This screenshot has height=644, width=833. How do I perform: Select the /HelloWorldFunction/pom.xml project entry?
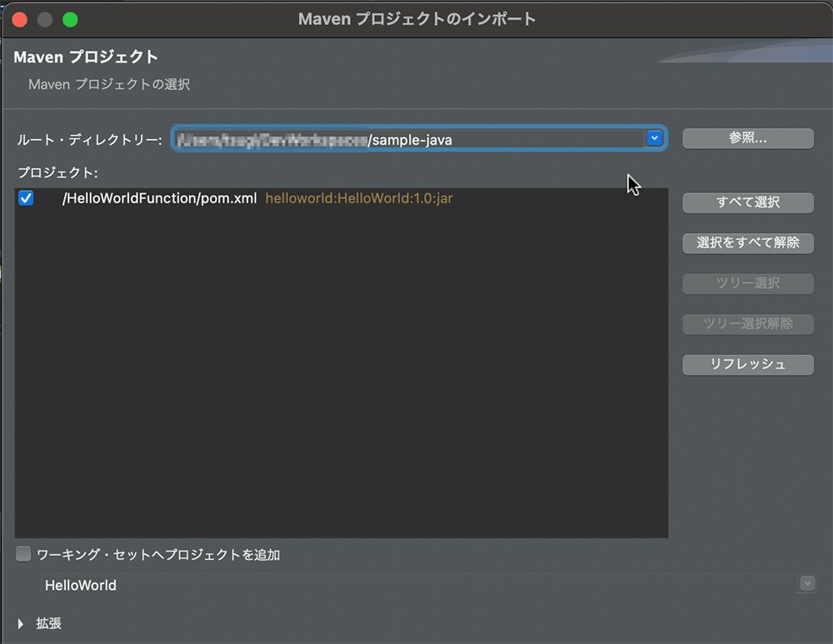159,198
